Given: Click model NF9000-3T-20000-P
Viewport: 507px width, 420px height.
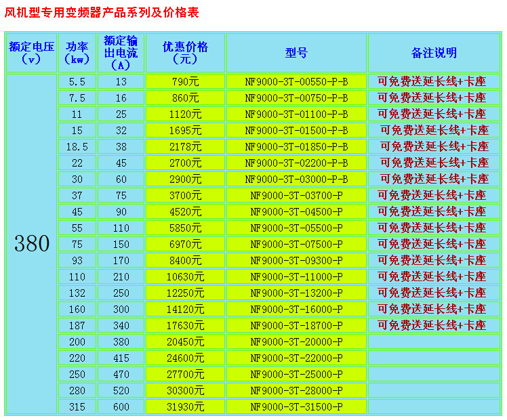Looking at the screenshot, I should [296, 341].
